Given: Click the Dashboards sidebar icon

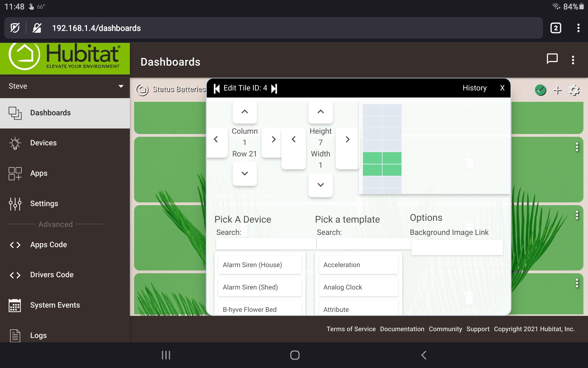Looking at the screenshot, I should (15, 113).
